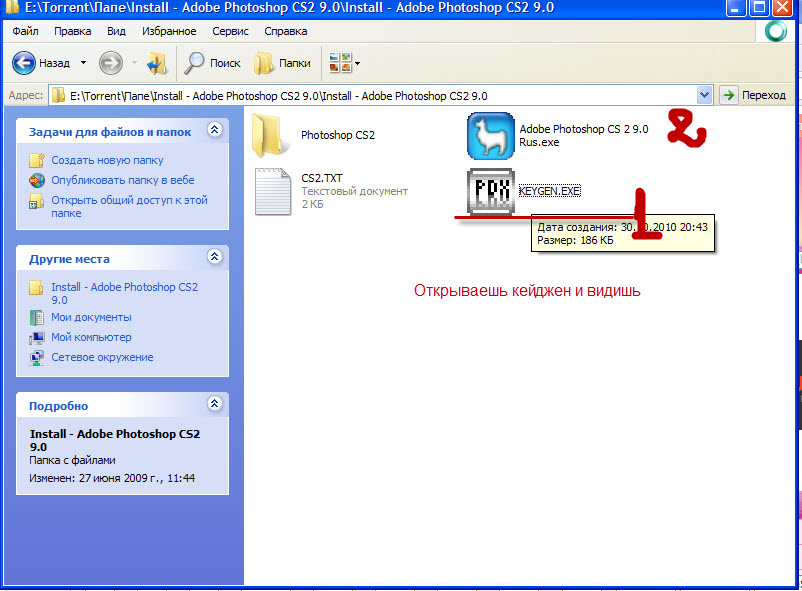Collapse the Другие места panel
Screen dimensions: 802x591
click(x=215, y=257)
